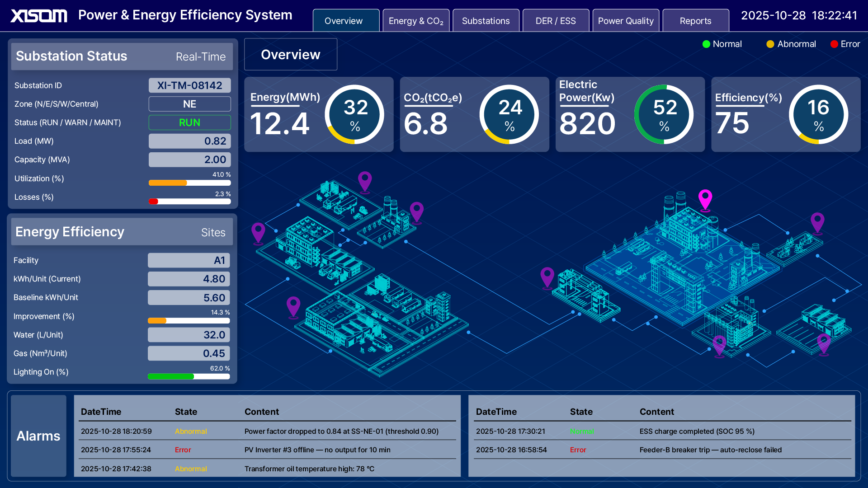Click the magenta map pin above right complex
Image resolution: width=868 pixels, height=488 pixels.
point(705,199)
